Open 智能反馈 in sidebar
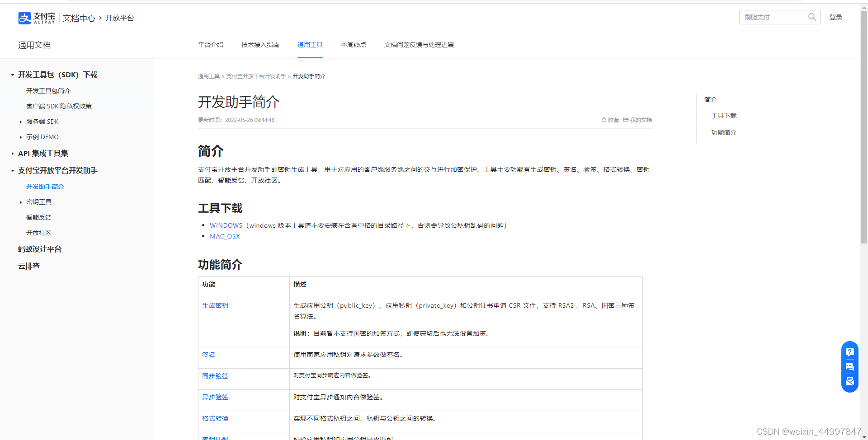868x440 pixels. [x=39, y=217]
